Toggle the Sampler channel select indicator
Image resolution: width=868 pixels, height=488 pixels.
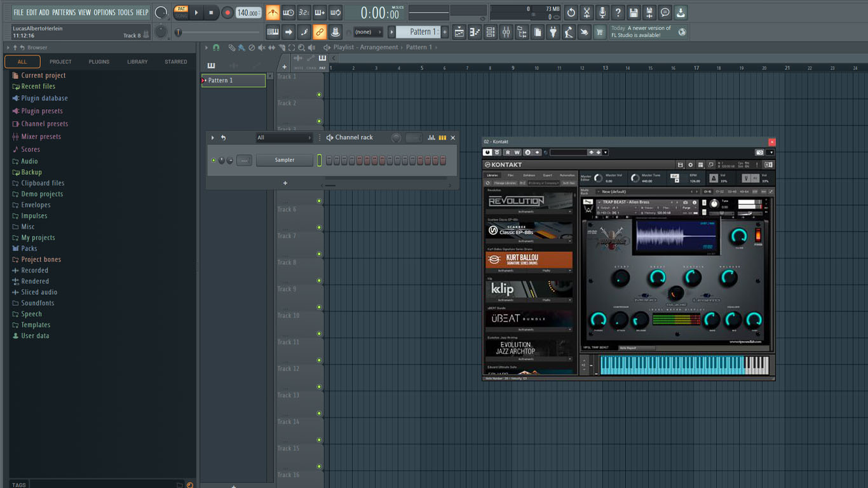(x=320, y=161)
